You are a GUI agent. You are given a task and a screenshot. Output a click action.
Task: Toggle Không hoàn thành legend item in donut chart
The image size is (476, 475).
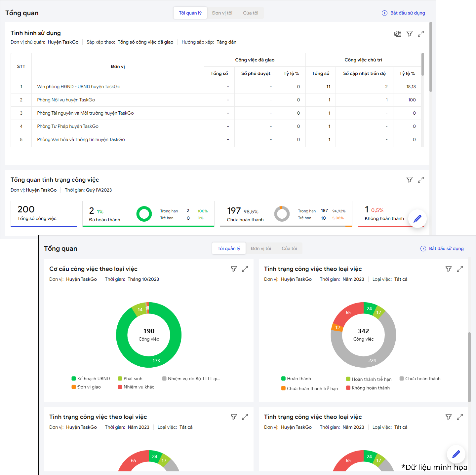(368, 388)
